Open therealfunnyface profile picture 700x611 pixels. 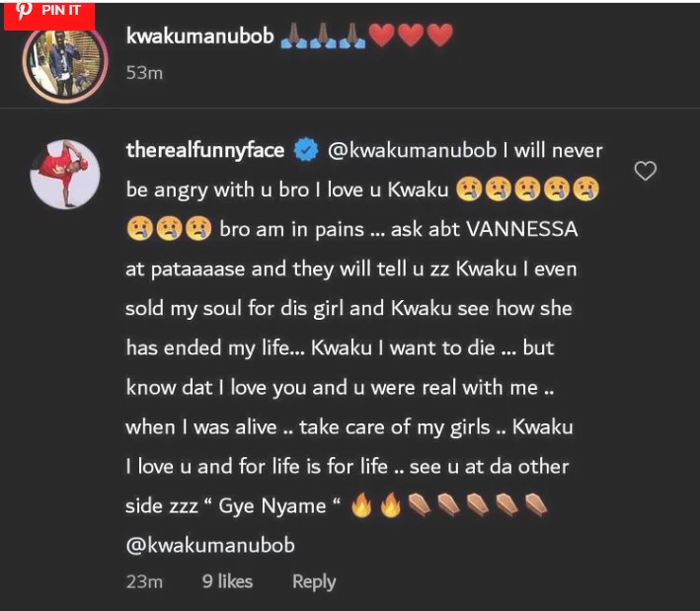click(x=65, y=174)
